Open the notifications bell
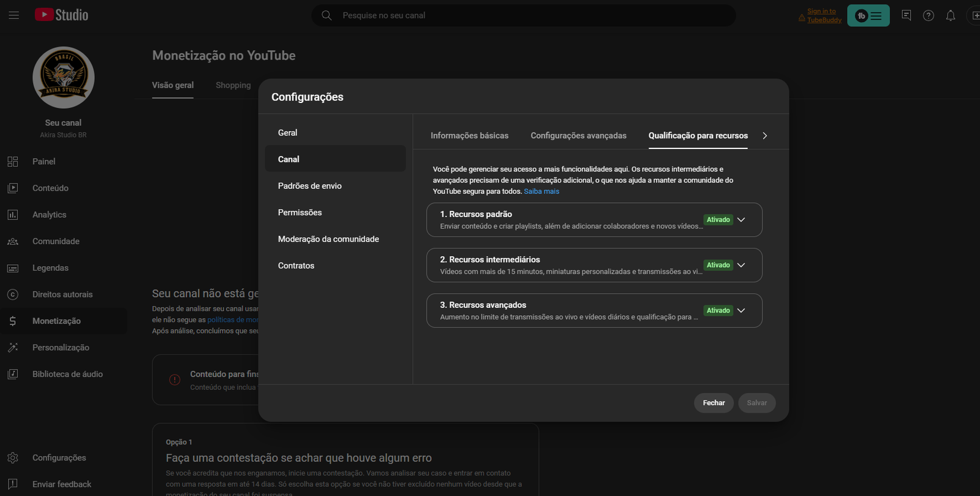Viewport: 980px width, 496px height. pyautogui.click(x=950, y=16)
